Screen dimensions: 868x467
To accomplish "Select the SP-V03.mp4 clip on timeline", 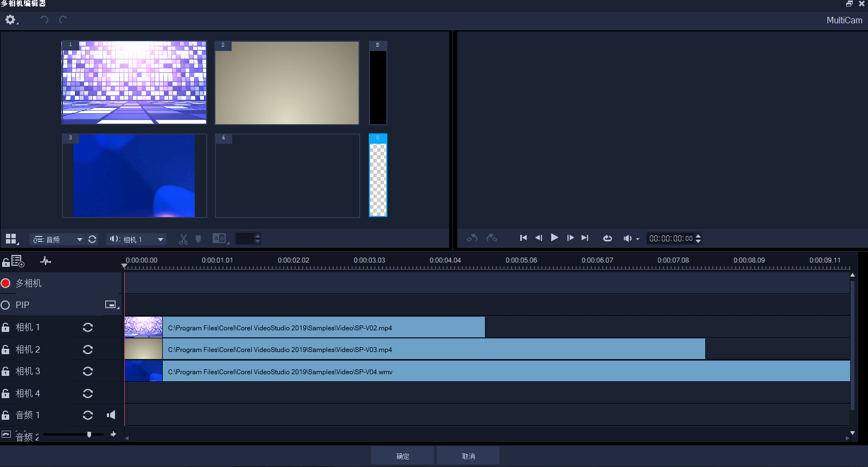I will (415, 349).
